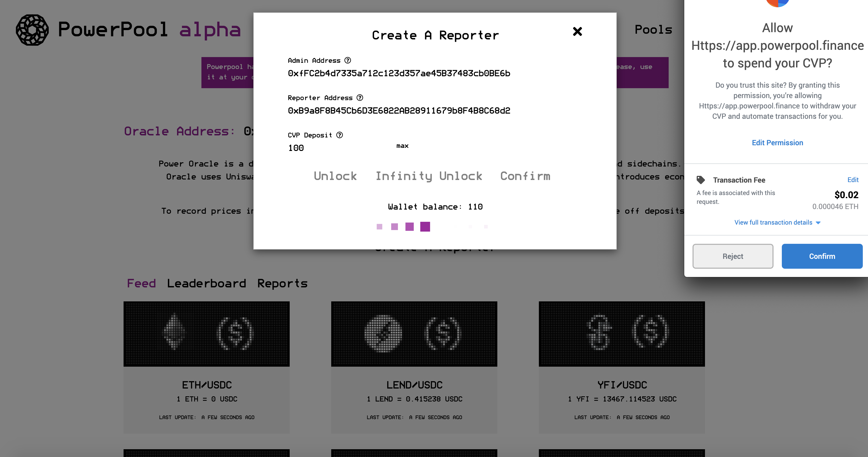The width and height of the screenshot is (868, 457).
Task: Click the YFI/USDC pair title
Action: tap(622, 385)
